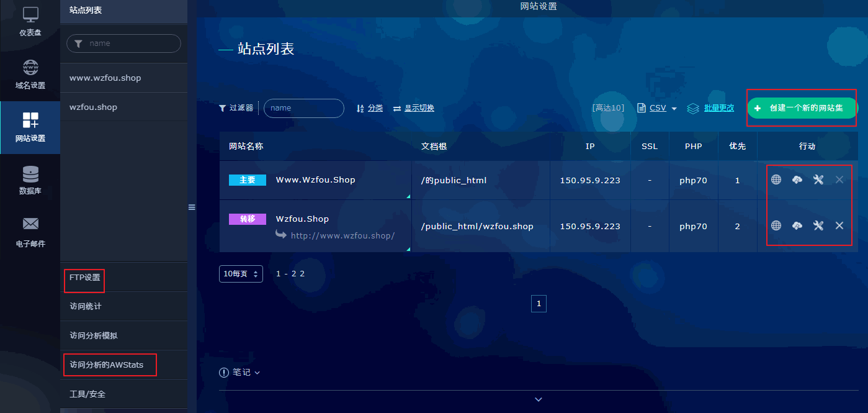Delete the Wzfou.Shop site with X icon
This screenshot has height=413, width=868.
[x=839, y=225]
